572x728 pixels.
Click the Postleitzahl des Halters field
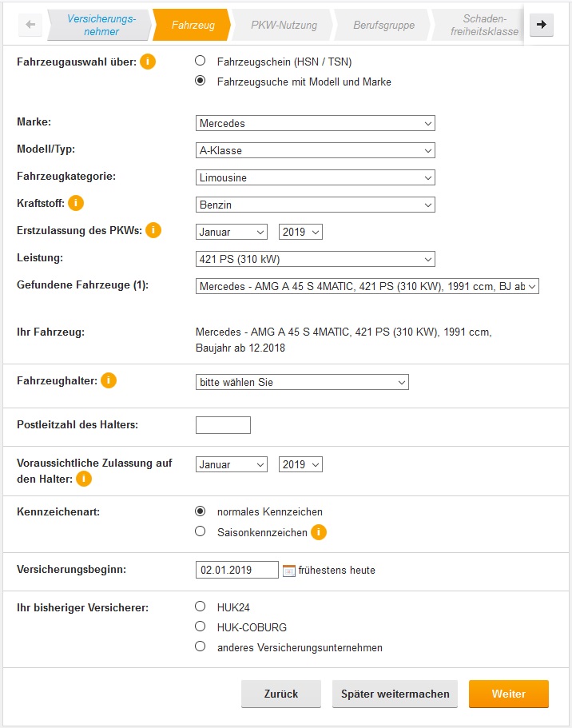click(223, 425)
